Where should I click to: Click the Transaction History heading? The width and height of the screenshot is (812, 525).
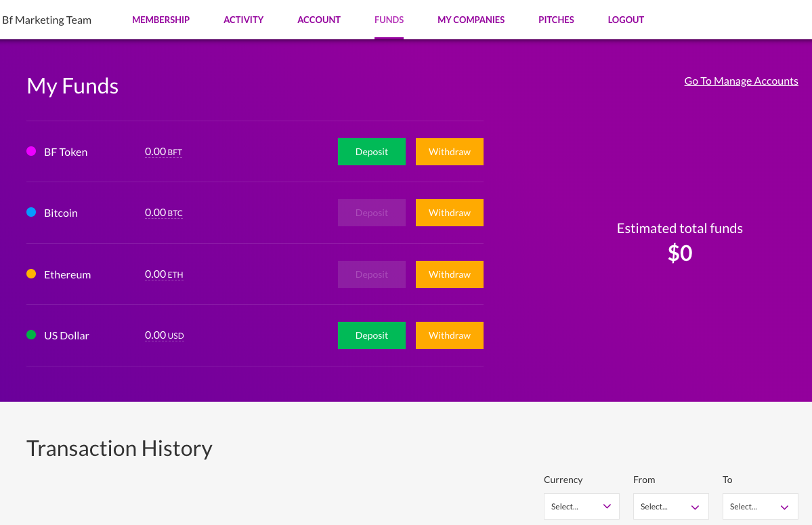(119, 448)
